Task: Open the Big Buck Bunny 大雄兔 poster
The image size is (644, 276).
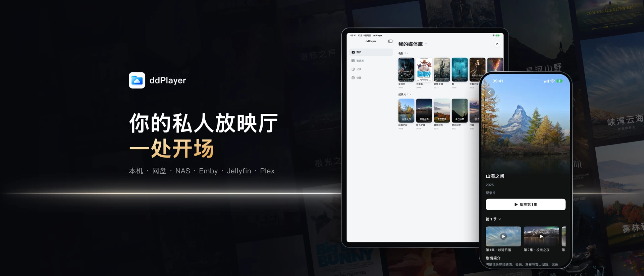Action: pos(424,69)
